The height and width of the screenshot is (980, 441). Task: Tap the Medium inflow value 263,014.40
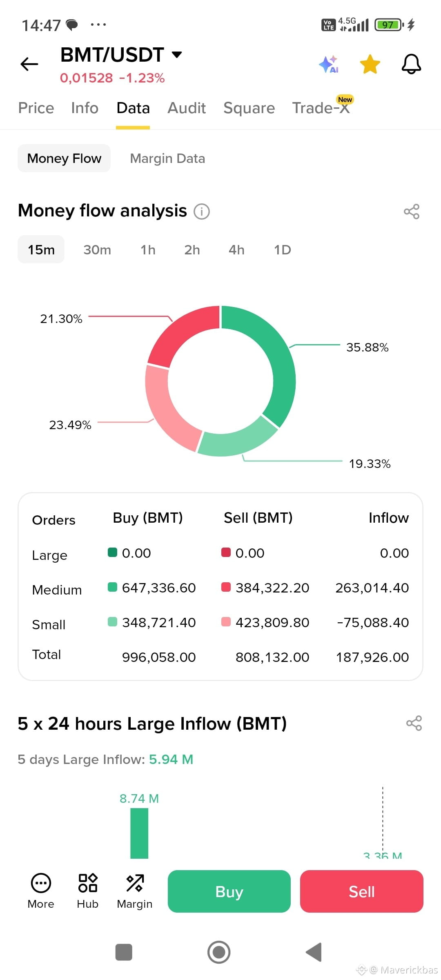372,588
